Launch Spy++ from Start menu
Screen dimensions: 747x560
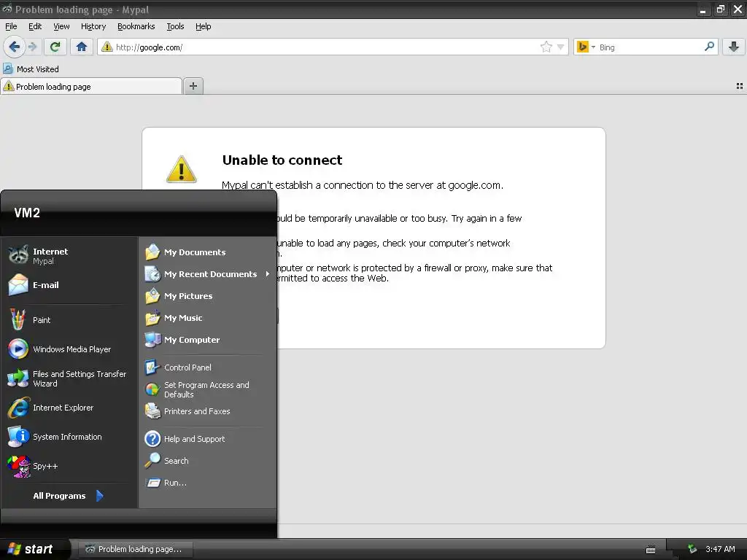[69, 466]
